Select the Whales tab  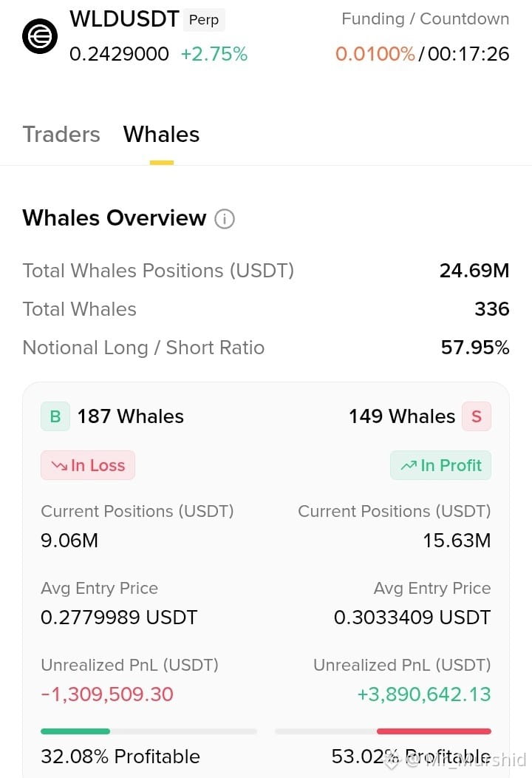[161, 135]
